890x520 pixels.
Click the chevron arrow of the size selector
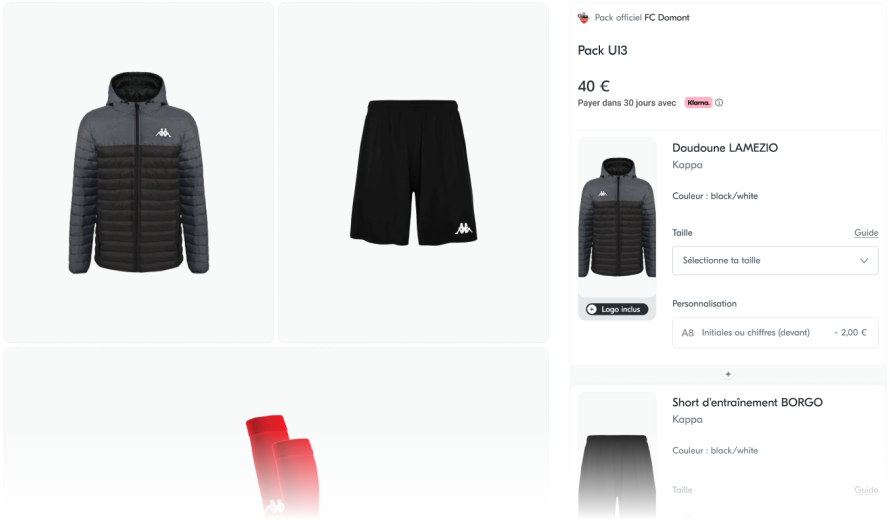pyautogui.click(x=864, y=261)
